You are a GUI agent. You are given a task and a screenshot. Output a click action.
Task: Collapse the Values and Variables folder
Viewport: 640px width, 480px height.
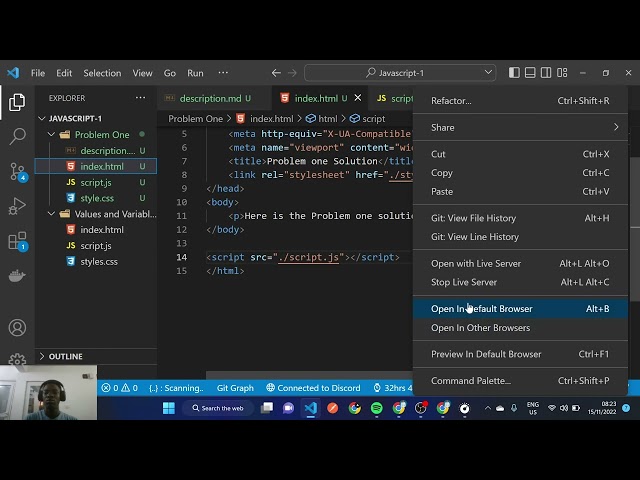pyautogui.click(x=51, y=214)
